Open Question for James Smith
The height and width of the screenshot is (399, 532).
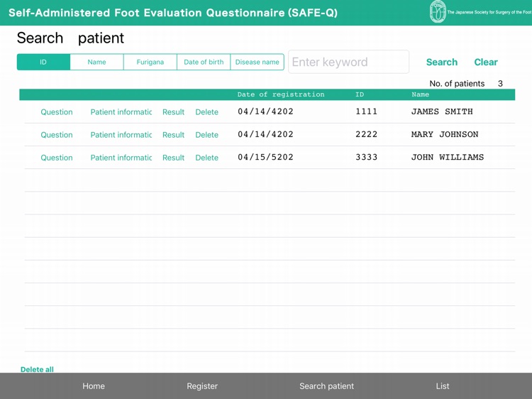pyautogui.click(x=57, y=112)
